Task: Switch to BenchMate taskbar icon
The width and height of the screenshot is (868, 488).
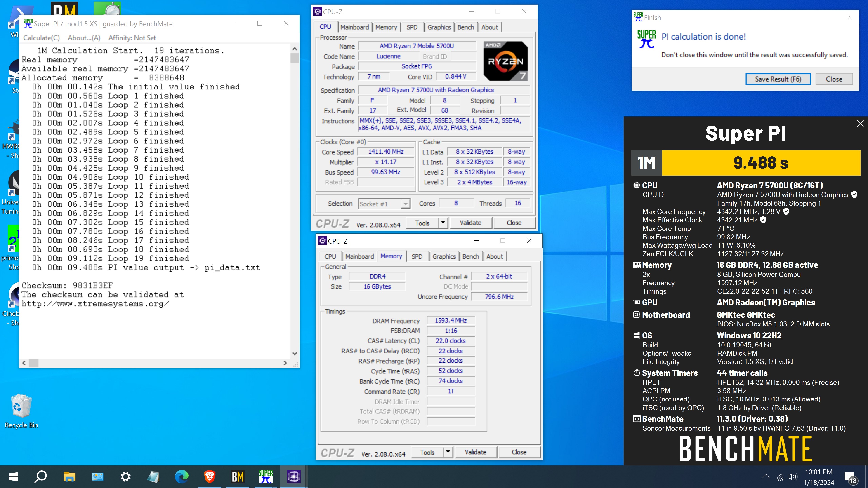Action: 238,476
